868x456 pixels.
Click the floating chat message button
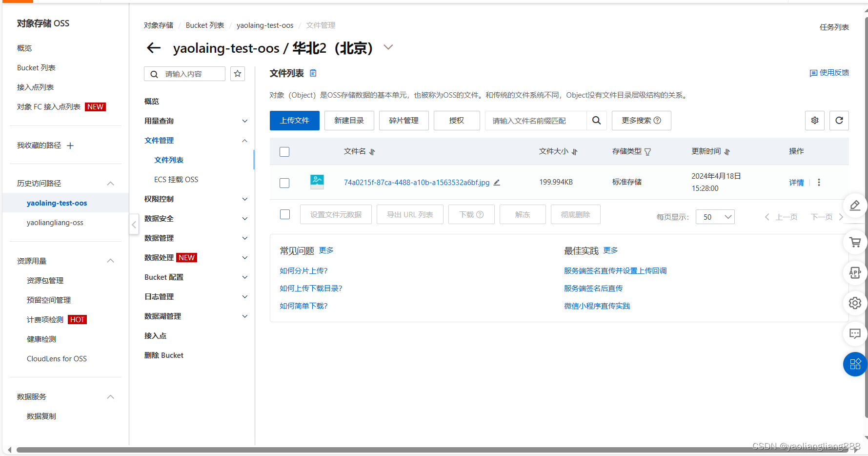click(x=855, y=334)
